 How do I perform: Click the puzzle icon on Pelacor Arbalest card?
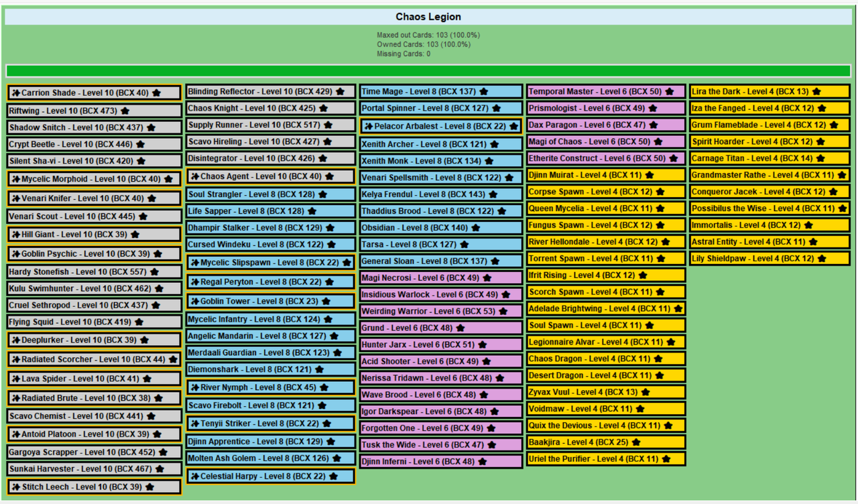click(x=369, y=126)
